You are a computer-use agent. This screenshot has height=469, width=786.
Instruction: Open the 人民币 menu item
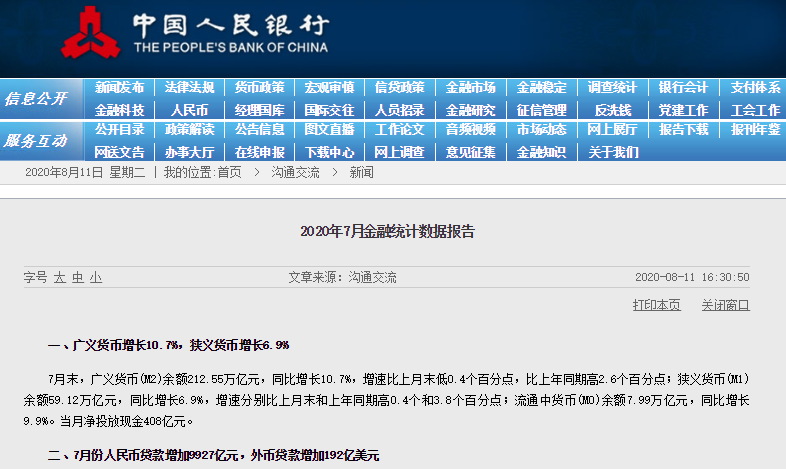(189, 110)
